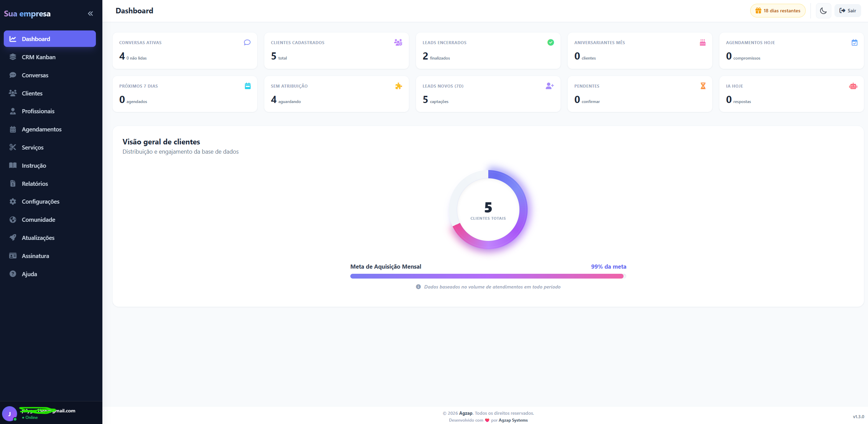Open the Dashboard menu item
Screen dimensions: 868x424
pyautogui.click(x=36, y=39)
